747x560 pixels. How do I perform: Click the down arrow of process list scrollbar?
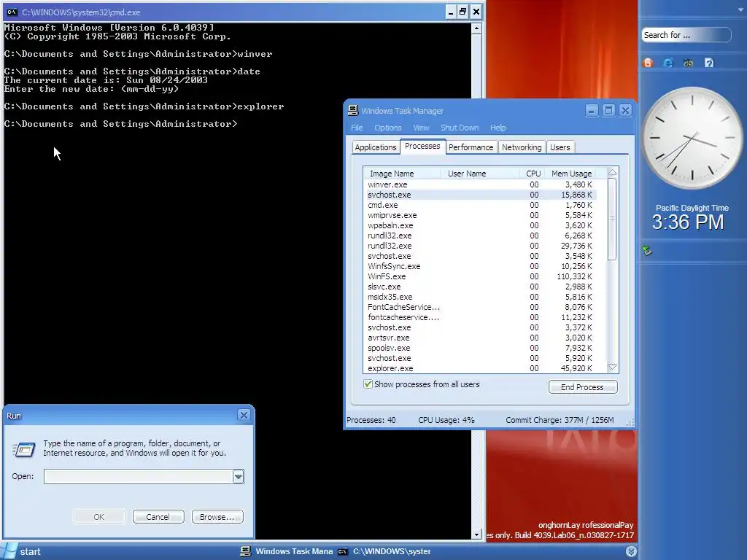[x=613, y=367]
